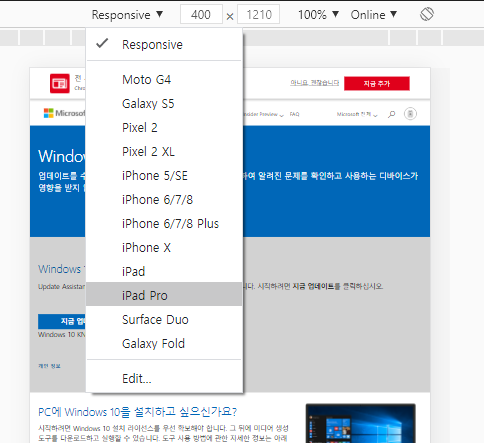Open Edit... to manage devices

164,379
